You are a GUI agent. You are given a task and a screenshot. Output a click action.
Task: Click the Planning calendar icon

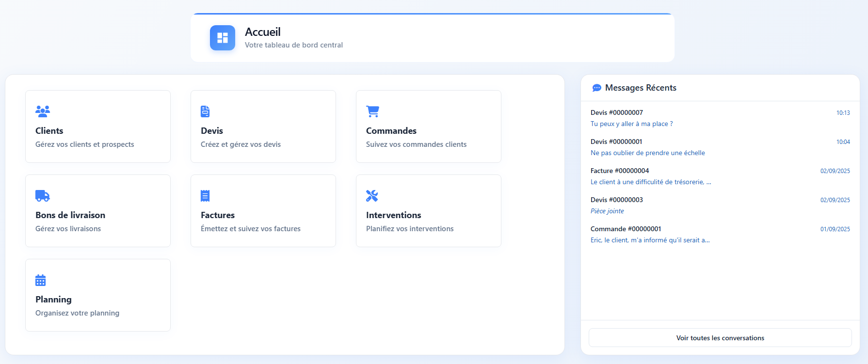click(41, 280)
